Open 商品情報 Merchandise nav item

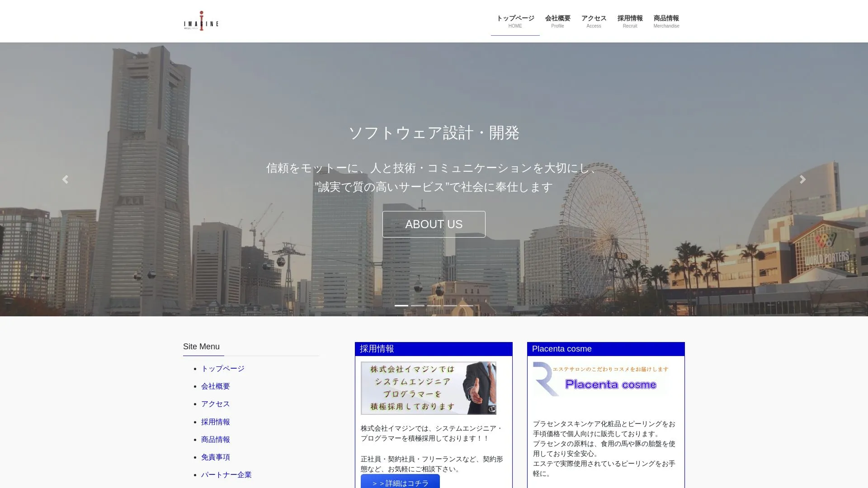click(x=666, y=21)
